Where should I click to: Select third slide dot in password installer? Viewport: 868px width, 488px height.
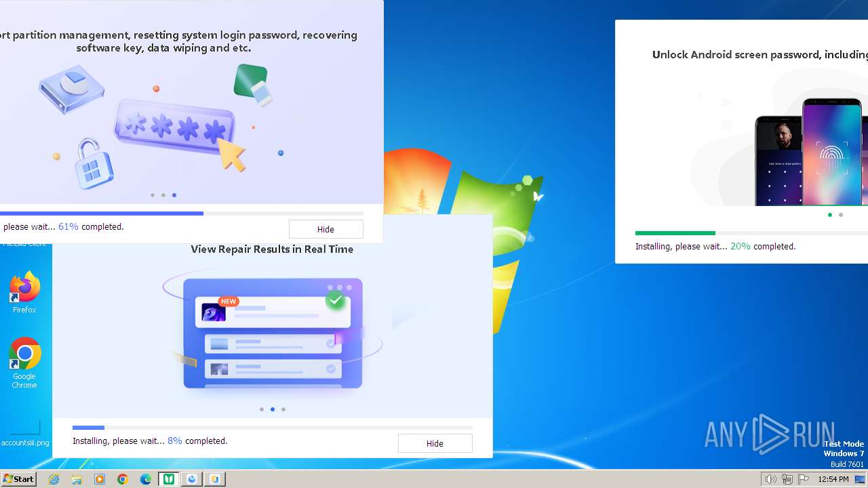tap(174, 195)
